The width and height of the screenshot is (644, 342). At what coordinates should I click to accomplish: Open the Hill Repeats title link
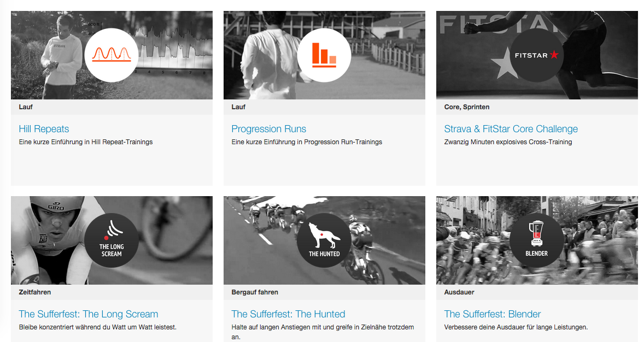point(44,129)
